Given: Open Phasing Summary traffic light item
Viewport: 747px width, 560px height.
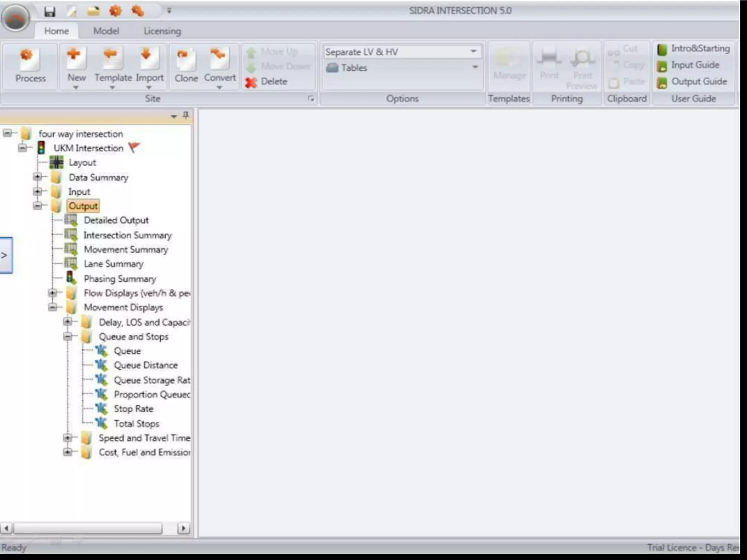Looking at the screenshot, I should click(x=120, y=279).
